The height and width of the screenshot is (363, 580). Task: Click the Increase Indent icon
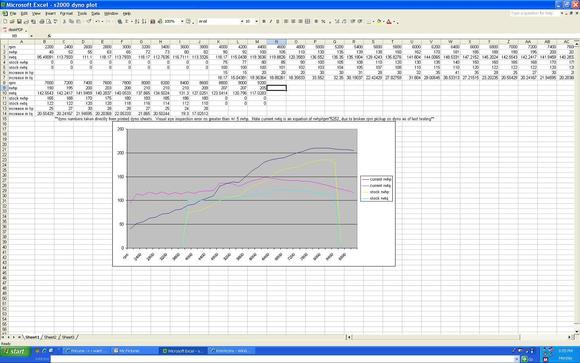click(x=360, y=21)
